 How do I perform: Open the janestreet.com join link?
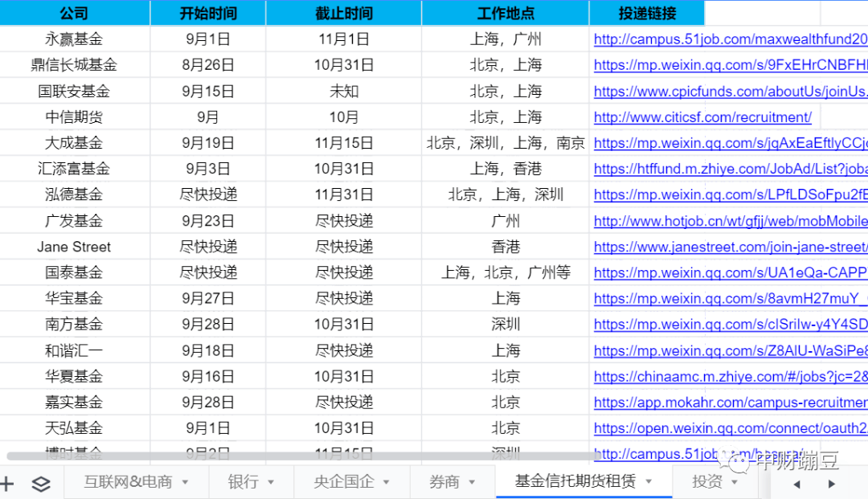pyautogui.click(x=730, y=247)
